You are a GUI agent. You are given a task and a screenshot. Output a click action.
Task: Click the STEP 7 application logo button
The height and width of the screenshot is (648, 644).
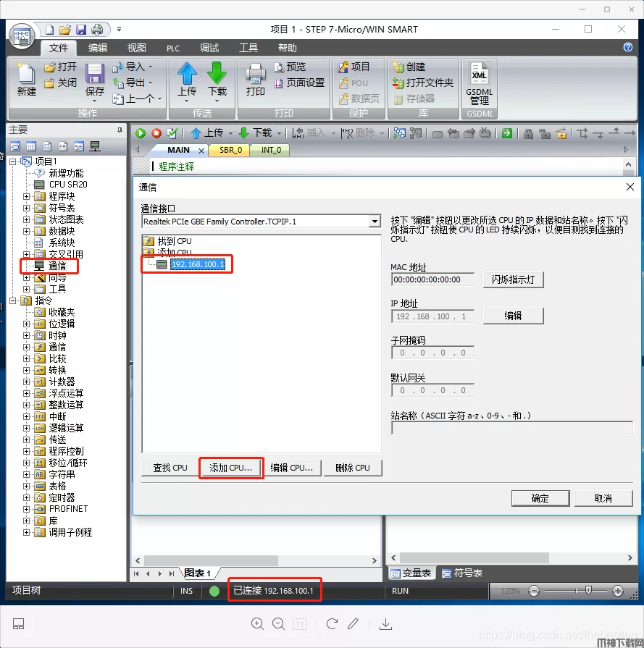(x=22, y=36)
